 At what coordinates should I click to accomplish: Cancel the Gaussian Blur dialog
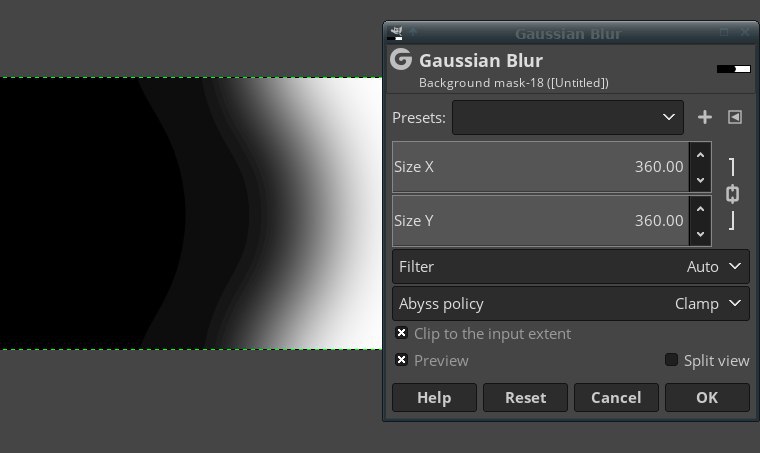pyautogui.click(x=616, y=397)
